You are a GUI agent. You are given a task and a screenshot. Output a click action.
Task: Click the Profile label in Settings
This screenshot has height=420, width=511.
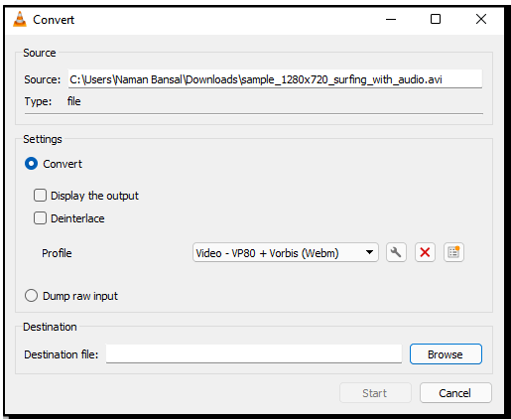click(x=57, y=253)
